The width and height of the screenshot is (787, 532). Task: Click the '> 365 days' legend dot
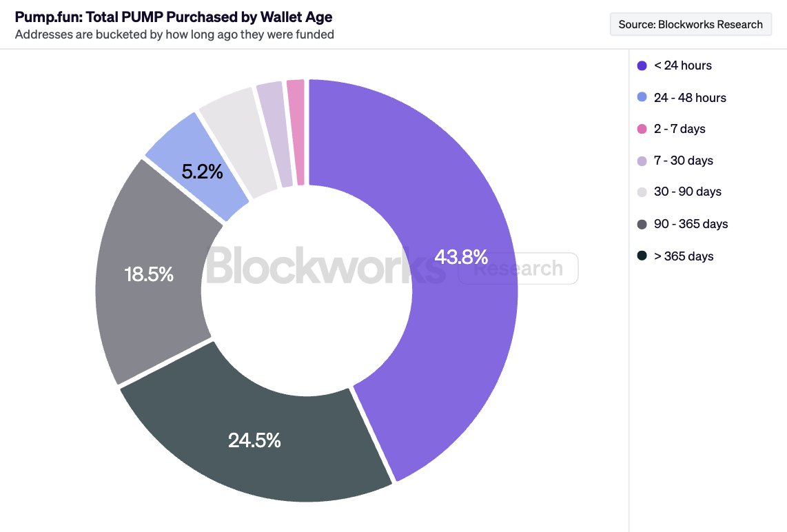pyautogui.click(x=642, y=256)
